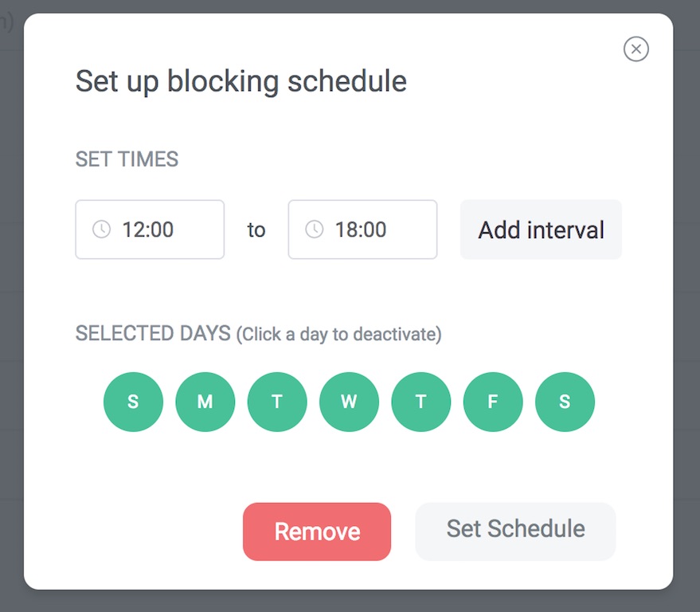The image size is (700, 612).
Task: Click the clock icon beside 18:00
Action: [x=315, y=229]
